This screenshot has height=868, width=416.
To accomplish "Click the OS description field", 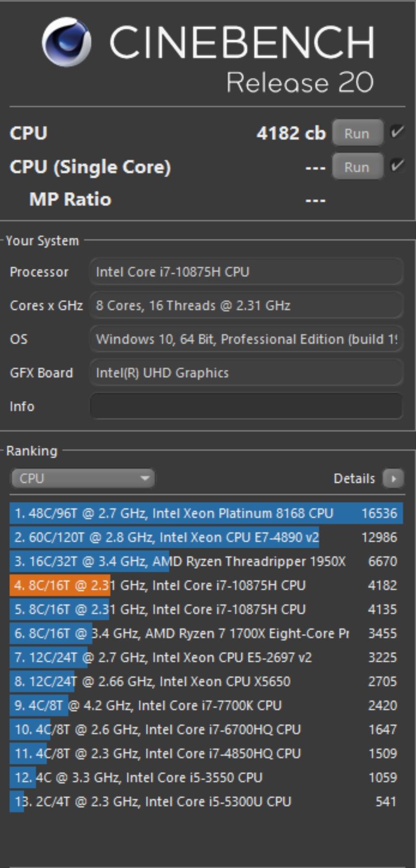I will point(246,339).
